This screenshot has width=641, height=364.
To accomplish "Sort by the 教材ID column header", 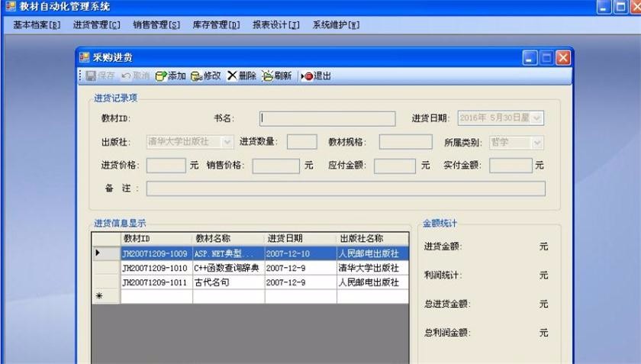I will click(x=156, y=238).
